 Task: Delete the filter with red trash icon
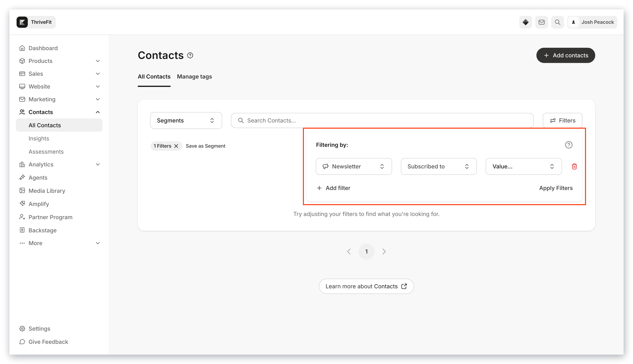click(x=574, y=166)
